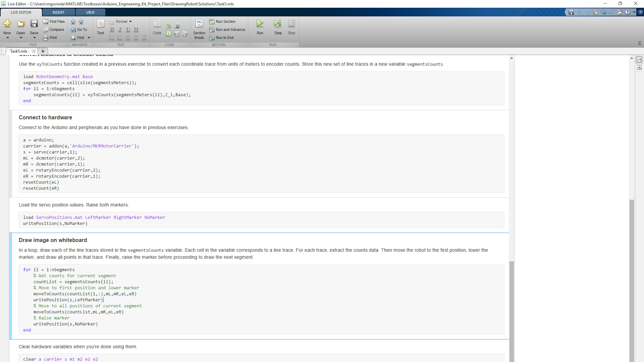This screenshot has height=362, width=644.
Task: Click the Stop button
Action: (292, 27)
